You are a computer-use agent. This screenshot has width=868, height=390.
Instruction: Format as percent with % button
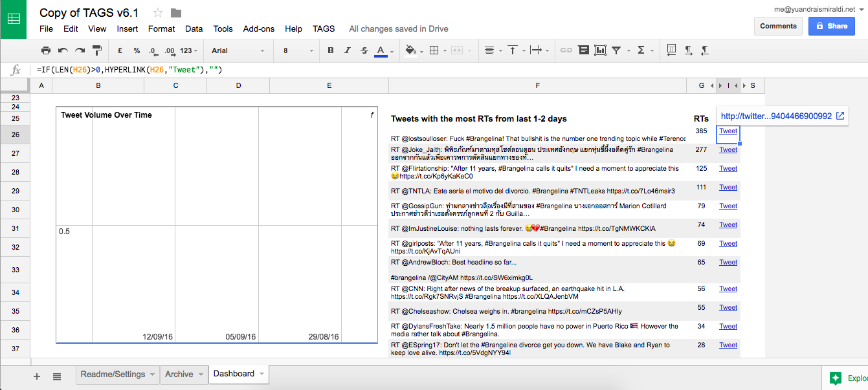point(137,50)
